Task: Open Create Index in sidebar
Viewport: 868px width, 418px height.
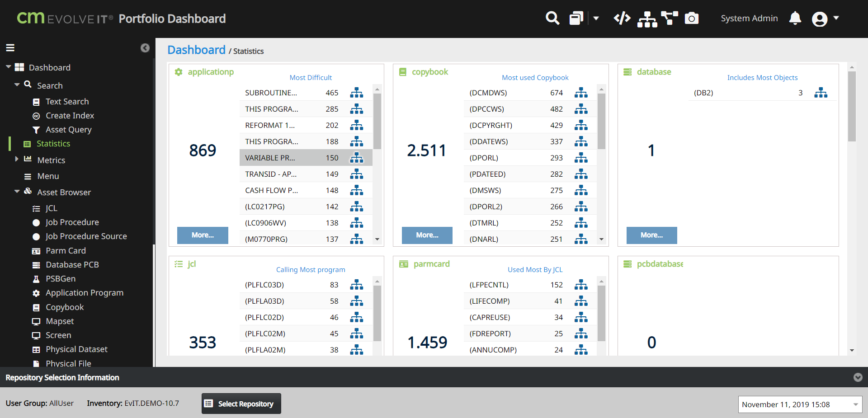Action: pos(70,116)
